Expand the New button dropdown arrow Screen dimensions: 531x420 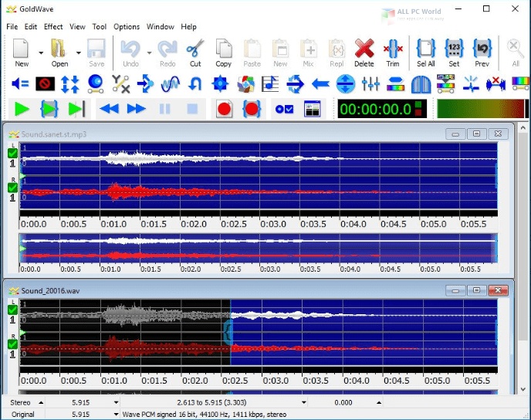tap(41, 52)
